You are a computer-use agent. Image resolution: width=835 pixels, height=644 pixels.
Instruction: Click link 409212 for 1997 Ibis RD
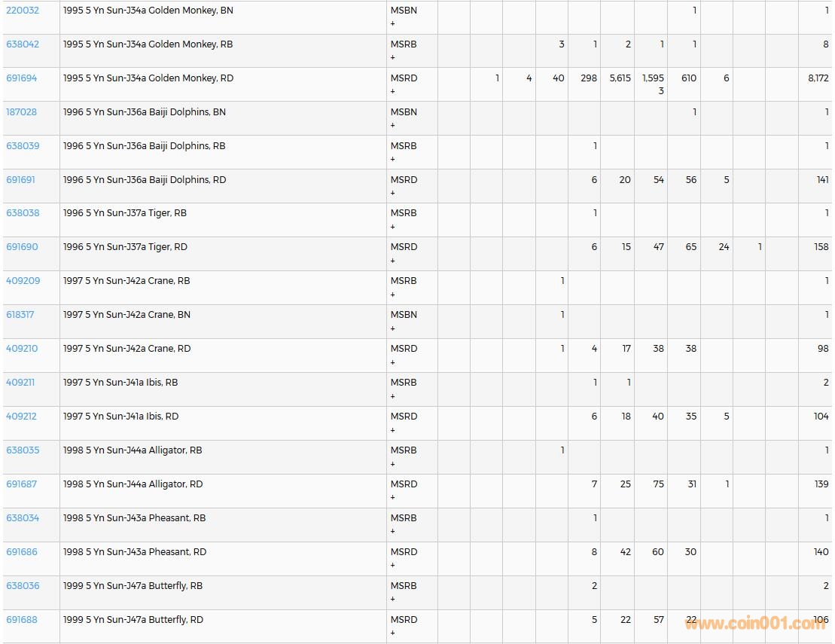coord(21,417)
